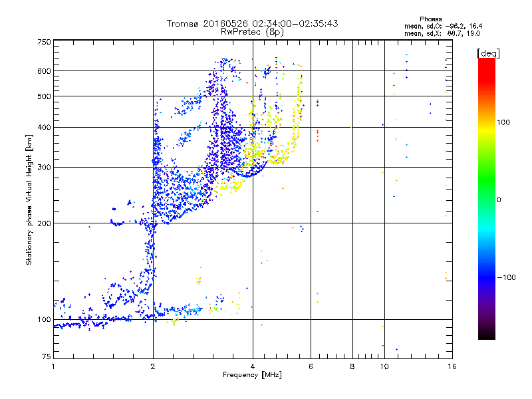Click the vertical phase color bar

coord(487,198)
